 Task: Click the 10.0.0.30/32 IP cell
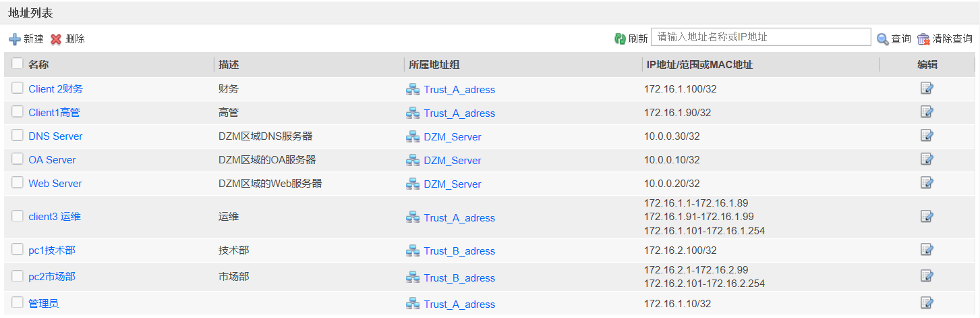[672, 136]
